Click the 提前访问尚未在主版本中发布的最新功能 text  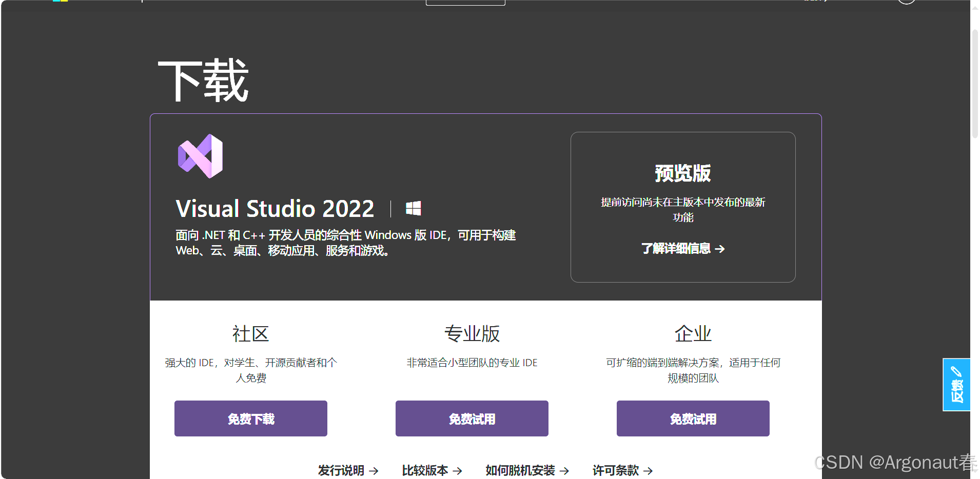[x=683, y=210]
